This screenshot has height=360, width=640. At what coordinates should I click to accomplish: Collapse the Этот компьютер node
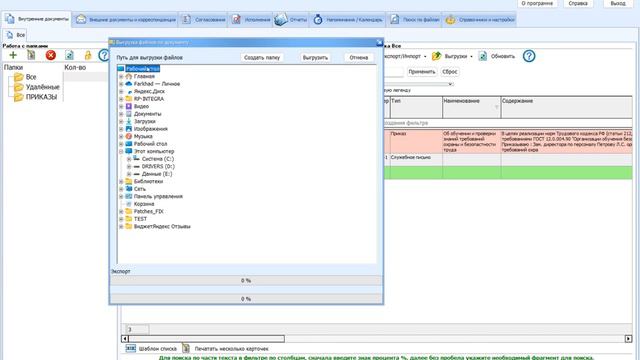(121, 151)
